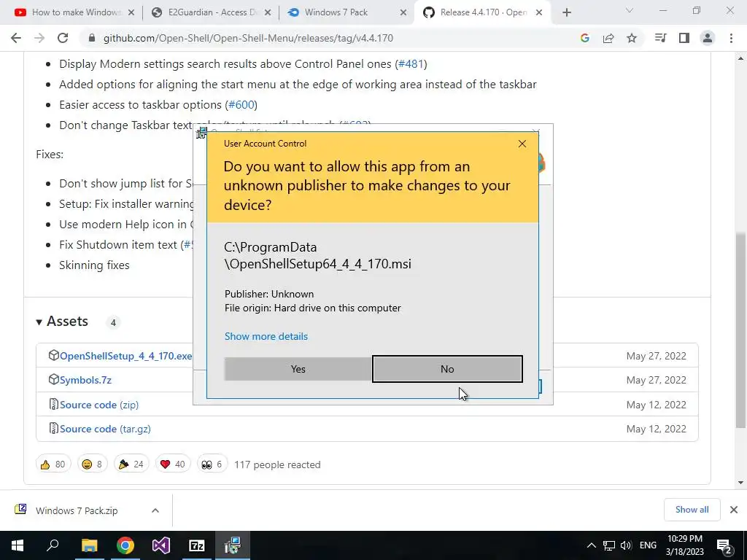The height and width of the screenshot is (560, 747).
Task: Close the E2Guardian tab
Action: coord(268,13)
